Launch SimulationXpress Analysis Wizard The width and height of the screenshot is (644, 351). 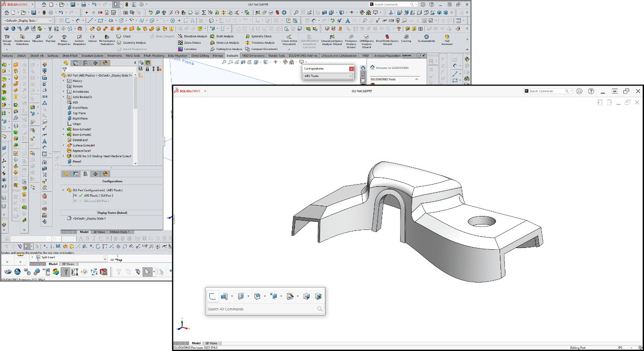[332, 40]
